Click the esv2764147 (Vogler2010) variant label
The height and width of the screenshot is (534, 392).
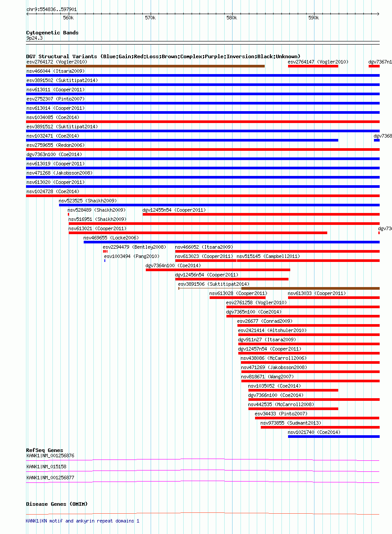(318, 62)
